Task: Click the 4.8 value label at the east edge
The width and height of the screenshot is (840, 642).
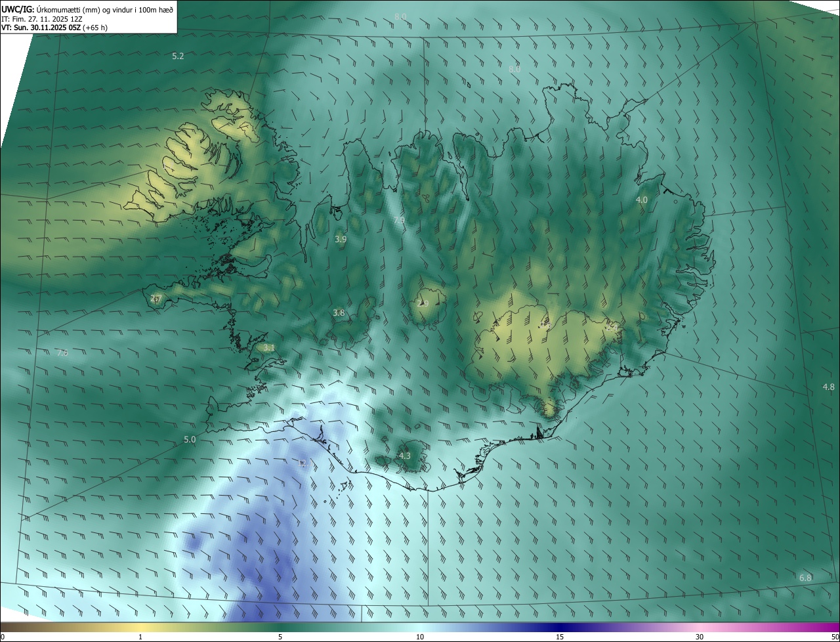Action: click(x=828, y=387)
